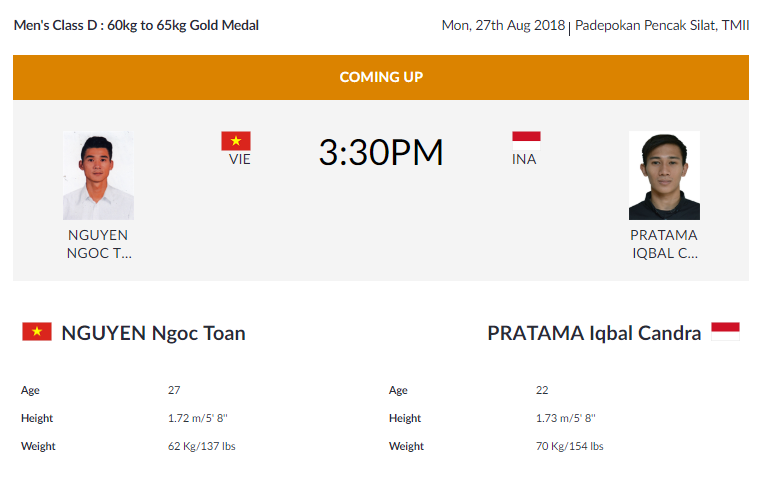This screenshot has height=486, width=771.
Task: Click the Mon, 27th Aug 2018 date
Action: pyautogui.click(x=503, y=25)
